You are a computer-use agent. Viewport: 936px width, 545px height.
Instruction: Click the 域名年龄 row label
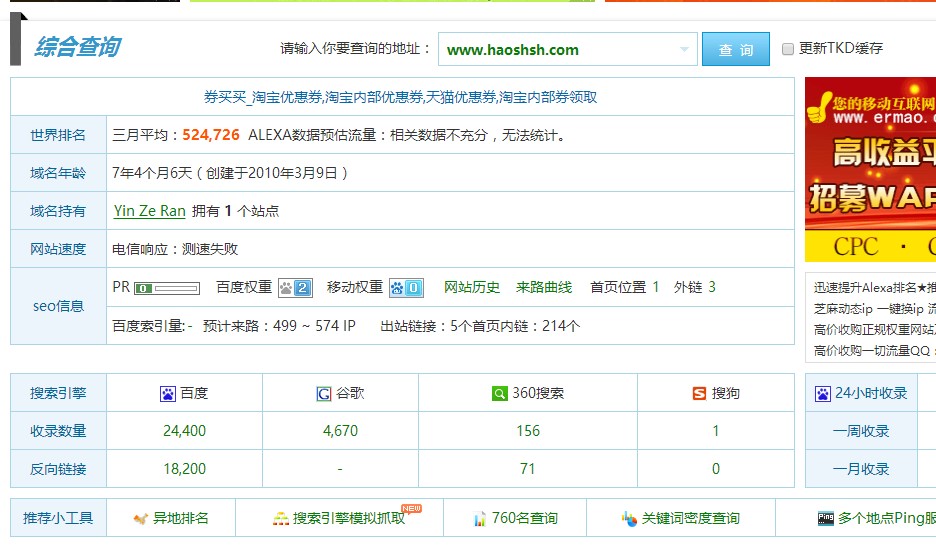click(58, 173)
